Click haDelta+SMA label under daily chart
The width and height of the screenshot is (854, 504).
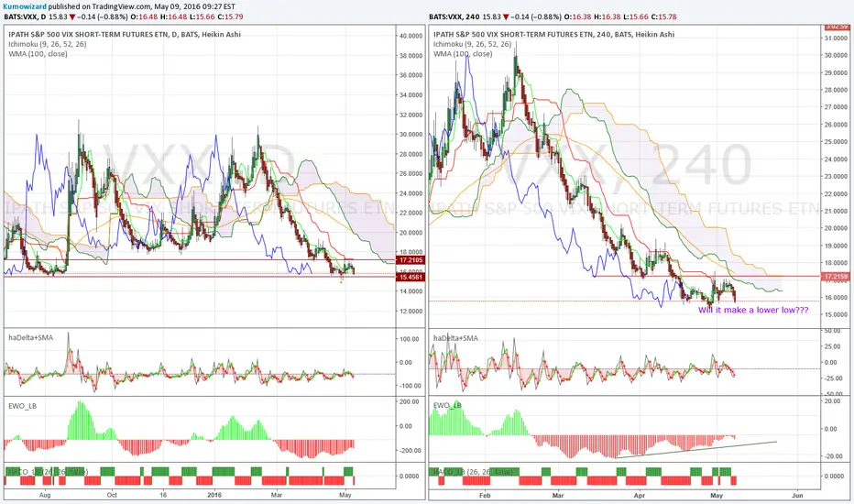(x=31, y=338)
